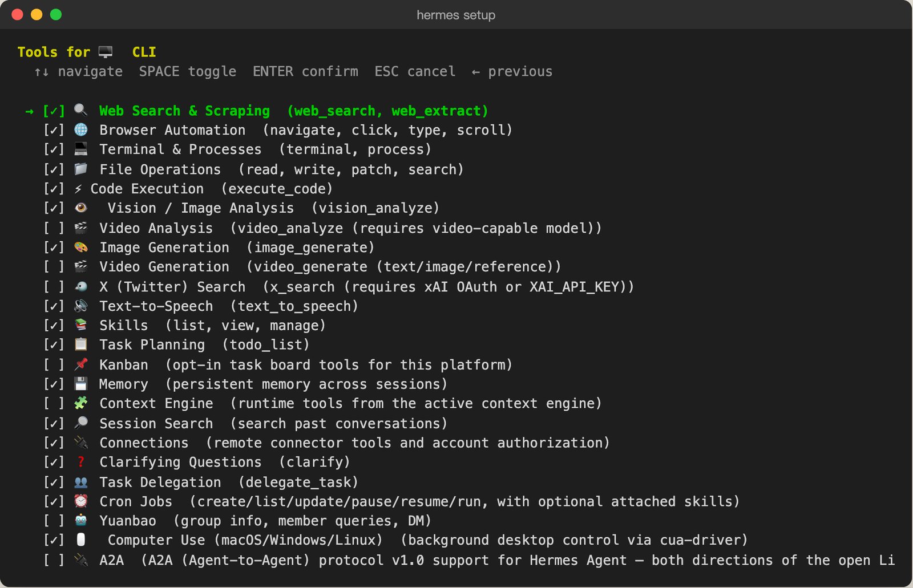The width and height of the screenshot is (913, 588).
Task: Click the eye icon for Vision / Image Analysis
Action: 80,208
